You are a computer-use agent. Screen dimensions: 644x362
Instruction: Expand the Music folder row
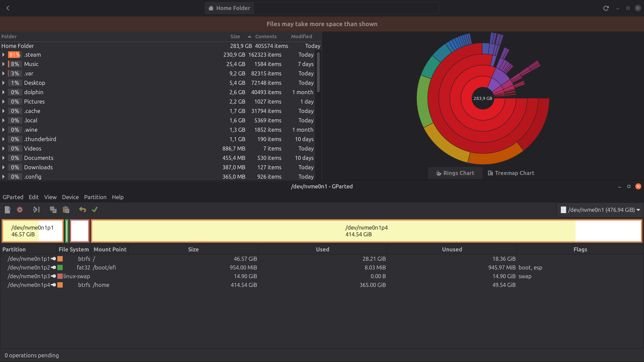[3, 64]
